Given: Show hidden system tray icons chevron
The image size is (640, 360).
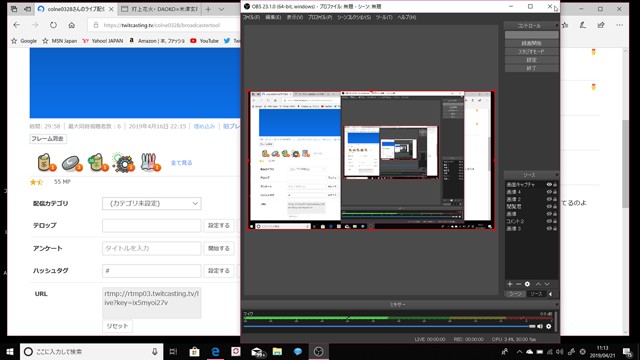Looking at the screenshot, I should click(x=519, y=351).
